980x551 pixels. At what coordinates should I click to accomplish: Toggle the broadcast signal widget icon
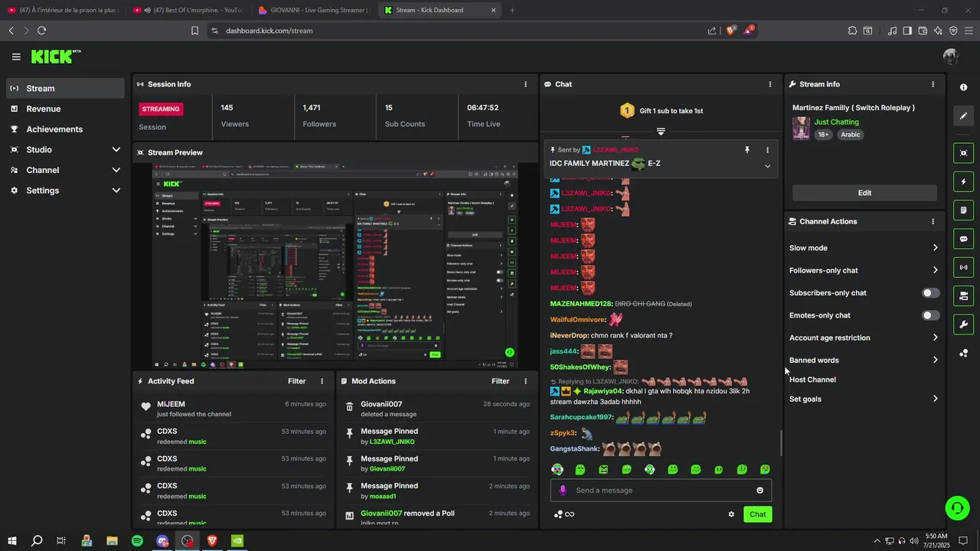coord(964,267)
